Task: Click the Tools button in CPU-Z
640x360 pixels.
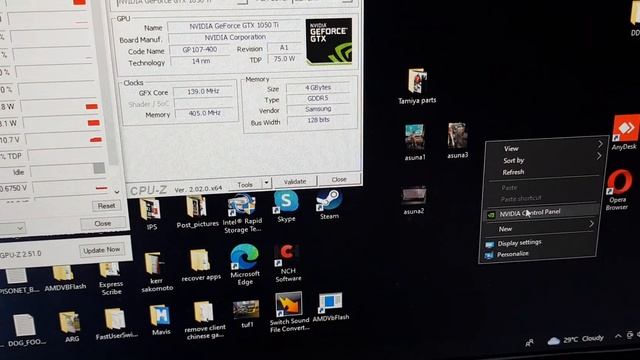Action: 245,184
